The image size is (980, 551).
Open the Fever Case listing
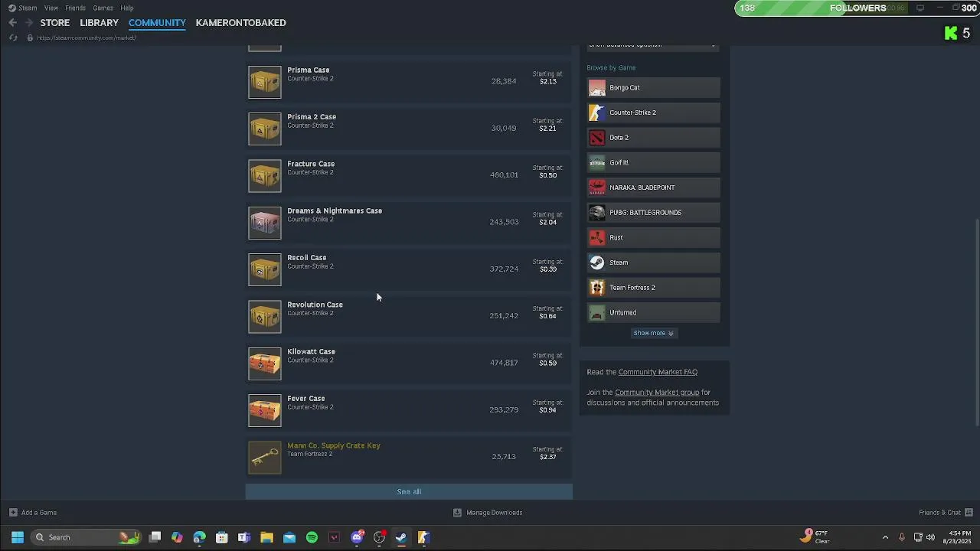[x=410, y=409]
